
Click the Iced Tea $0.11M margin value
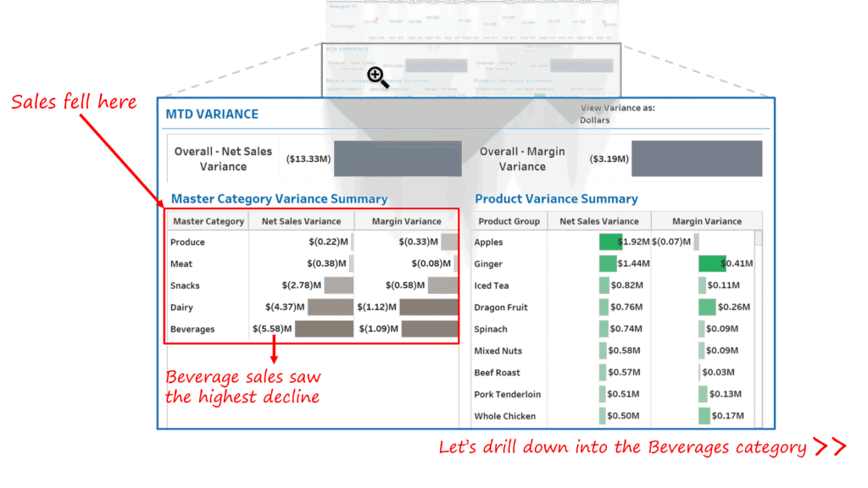tap(724, 286)
